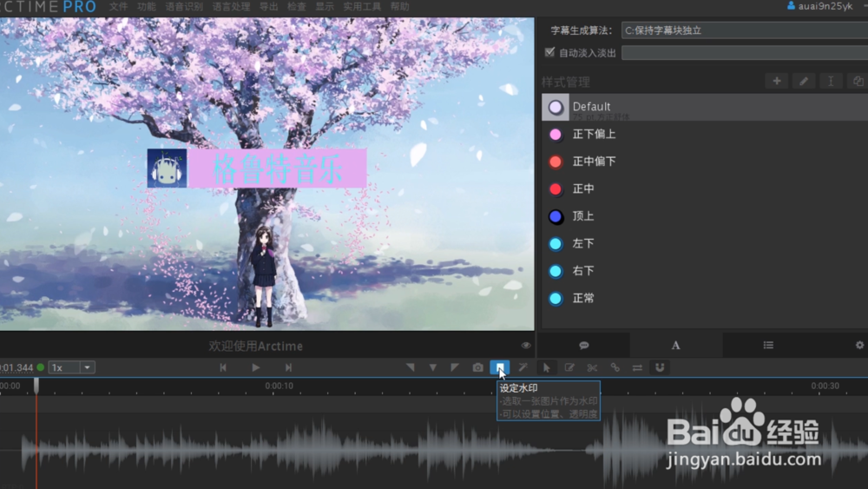Add a new style with plus icon
The width and height of the screenshot is (868, 489).
click(777, 81)
